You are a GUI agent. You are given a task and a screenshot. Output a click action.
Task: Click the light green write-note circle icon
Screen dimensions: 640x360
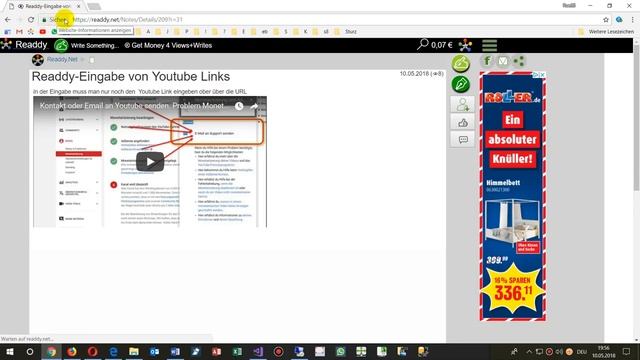(461, 64)
